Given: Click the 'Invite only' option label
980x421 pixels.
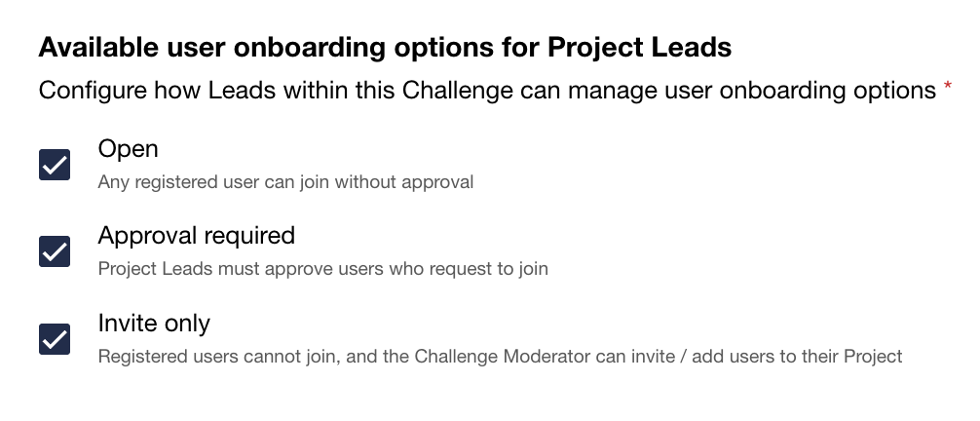Looking at the screenshot, I should pos(154,323).
